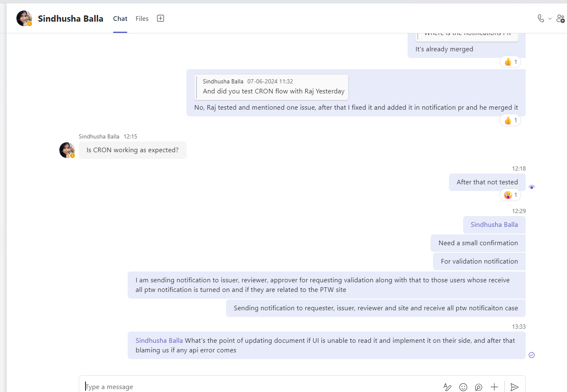Image resolution: width=567 pixels, height=392 pixels.
Task: Add people to the chat
Action: tap(560, 18)
